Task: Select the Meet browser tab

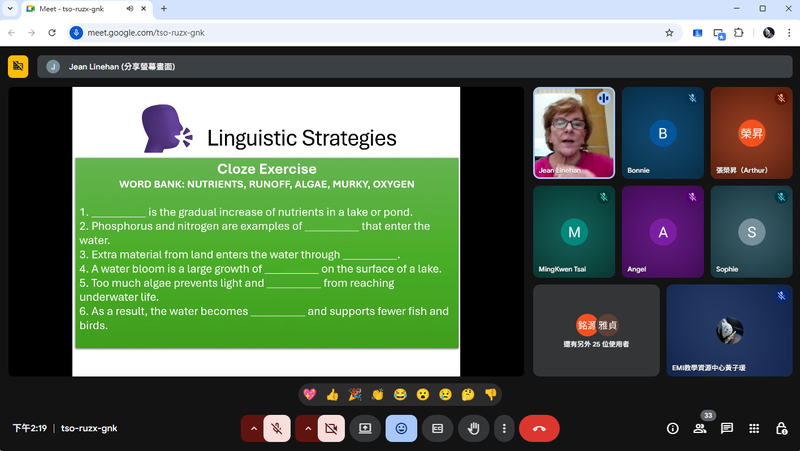Action: tap(80, 9)
